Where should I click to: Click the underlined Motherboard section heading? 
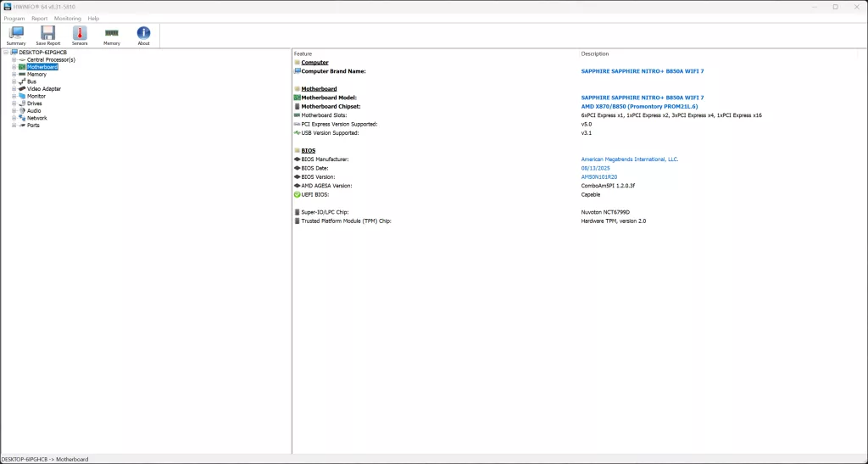point(319,88)
